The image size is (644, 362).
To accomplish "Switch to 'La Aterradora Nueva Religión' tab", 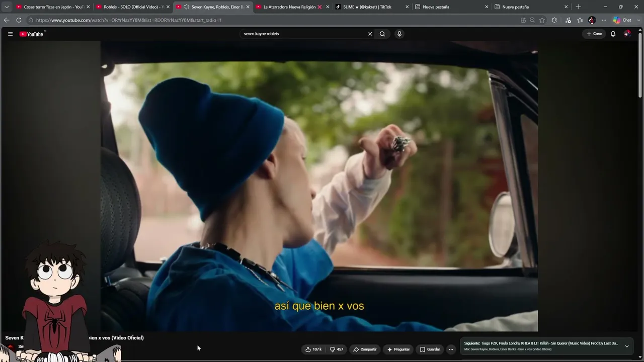I will 292,7.
